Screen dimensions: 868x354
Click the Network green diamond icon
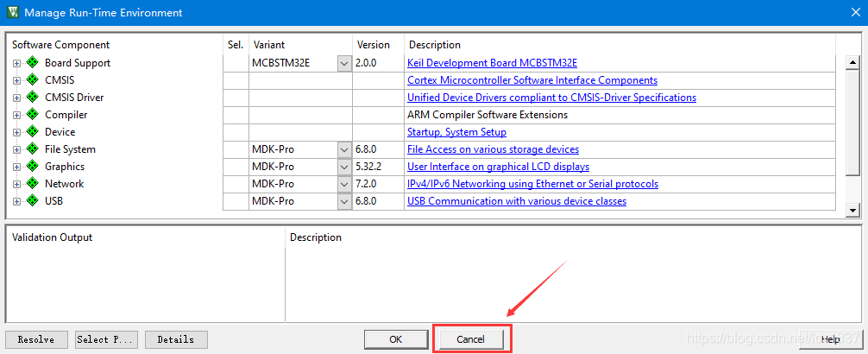[33, 183]
